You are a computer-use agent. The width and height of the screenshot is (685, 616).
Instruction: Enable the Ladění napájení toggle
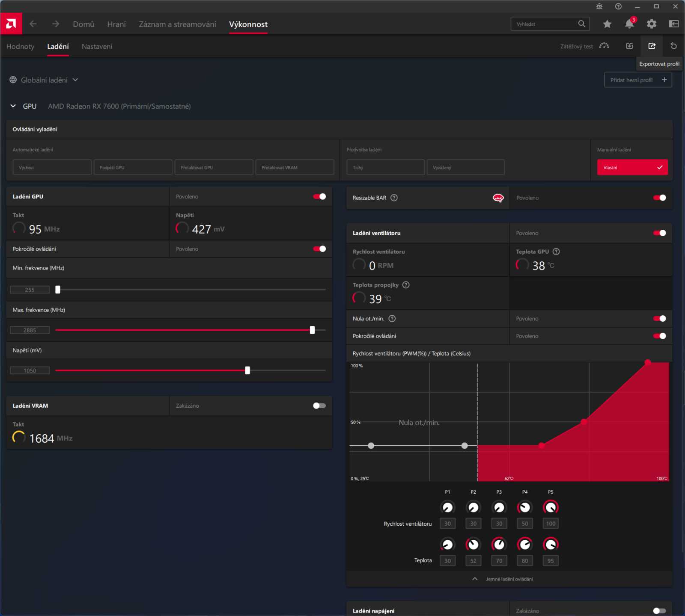pos(660,611)
